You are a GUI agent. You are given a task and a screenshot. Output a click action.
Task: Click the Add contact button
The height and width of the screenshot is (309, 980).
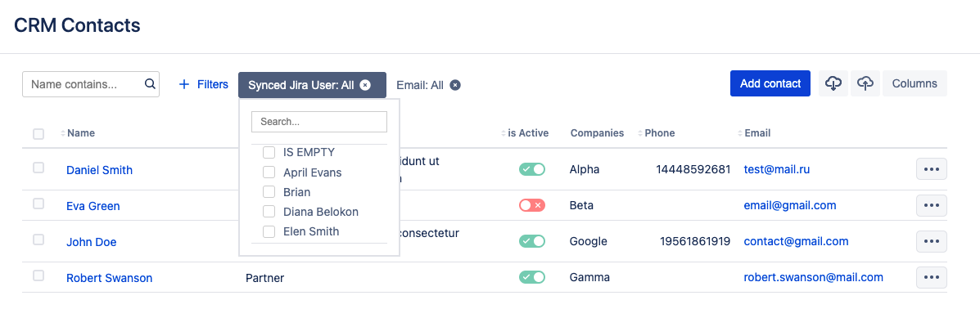770,83
